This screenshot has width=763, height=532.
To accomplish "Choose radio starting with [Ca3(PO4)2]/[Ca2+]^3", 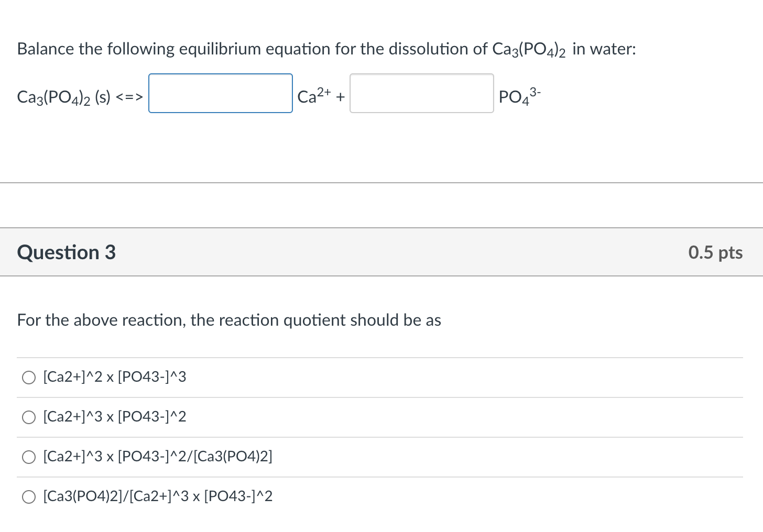I will click(29, 497).
